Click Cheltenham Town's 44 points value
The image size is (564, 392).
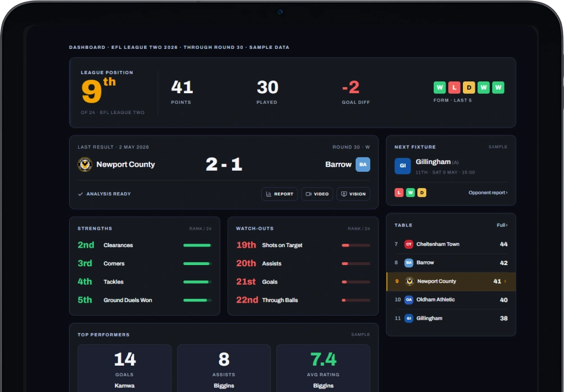(x=503, y=244)
